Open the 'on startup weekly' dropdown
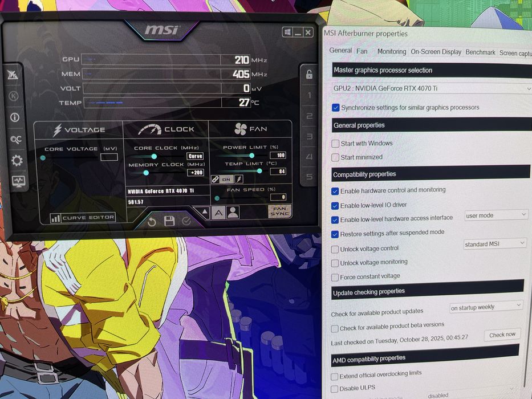The image size is (532, 399). (x=486, y=307)
